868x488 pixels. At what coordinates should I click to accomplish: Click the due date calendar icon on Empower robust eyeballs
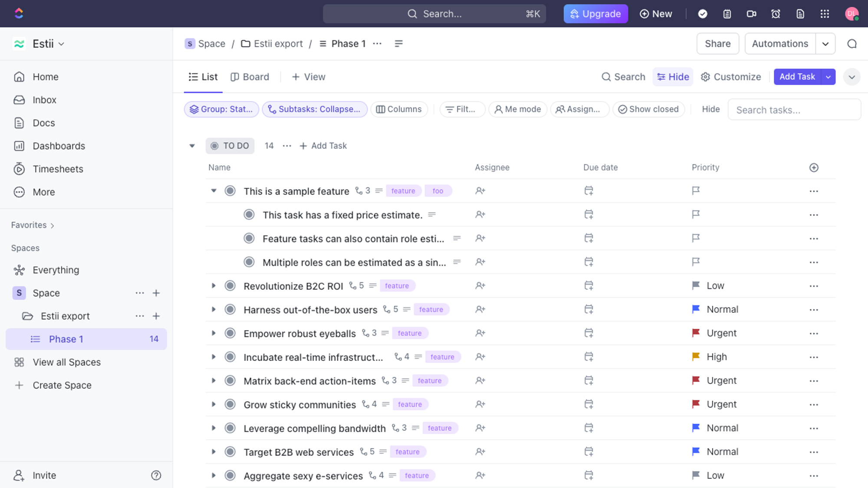point(589,332)
